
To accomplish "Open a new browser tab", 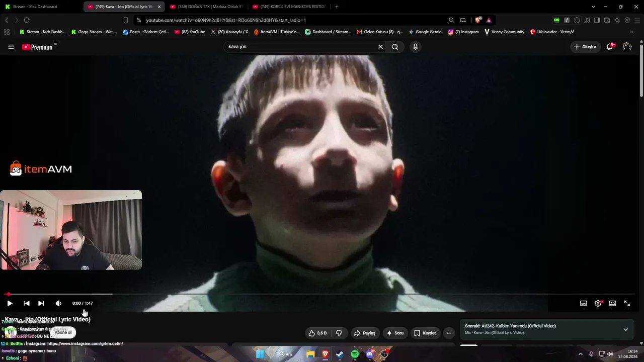I will (x=337, y=7).
